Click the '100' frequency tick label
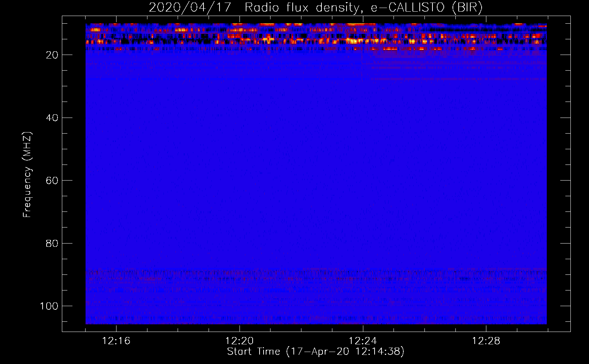This screenshot has height=364, width=589. [50, 306]
